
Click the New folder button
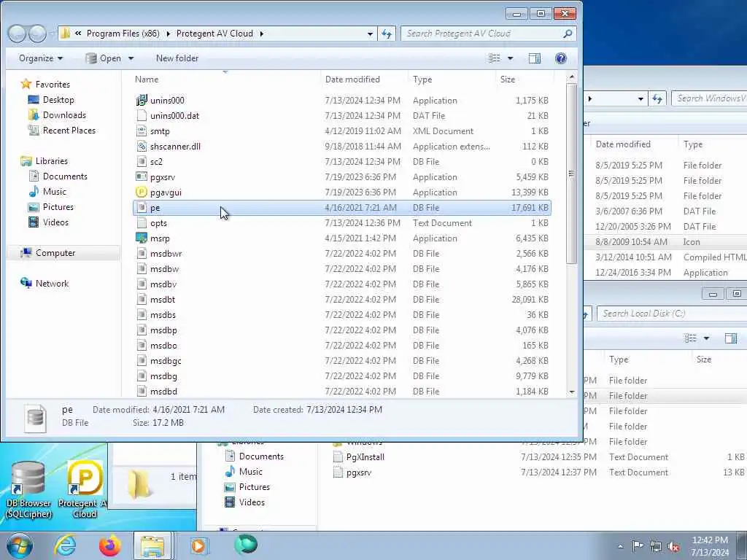177,58
